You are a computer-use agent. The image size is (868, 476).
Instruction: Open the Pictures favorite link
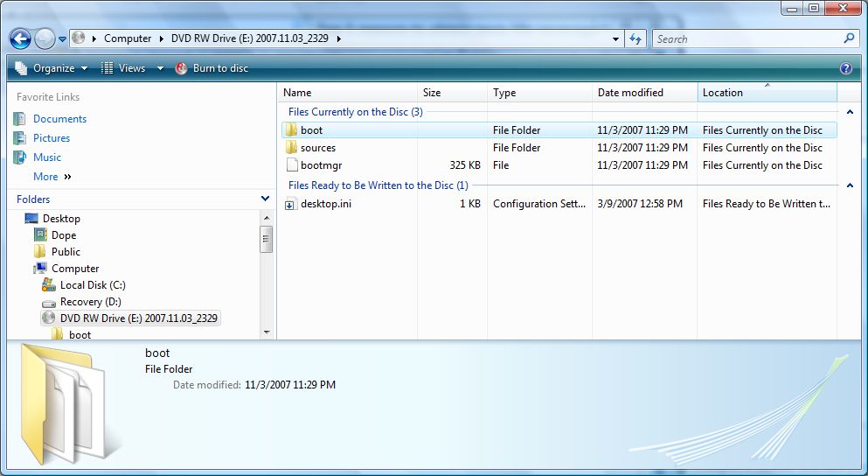52,138
